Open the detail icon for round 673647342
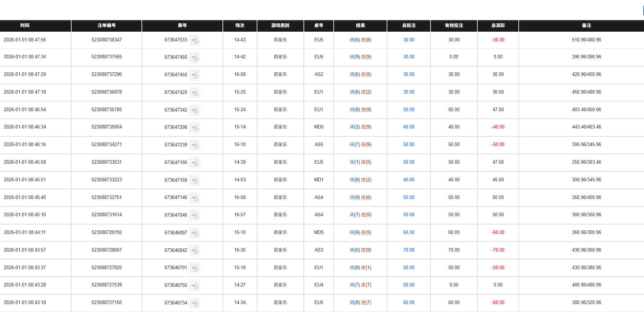The height and width of the screenshot is (312, 644). (195, 110)
